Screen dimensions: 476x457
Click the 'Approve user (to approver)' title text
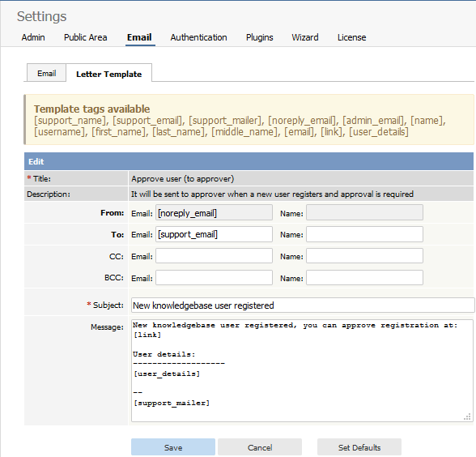point(182,178)
